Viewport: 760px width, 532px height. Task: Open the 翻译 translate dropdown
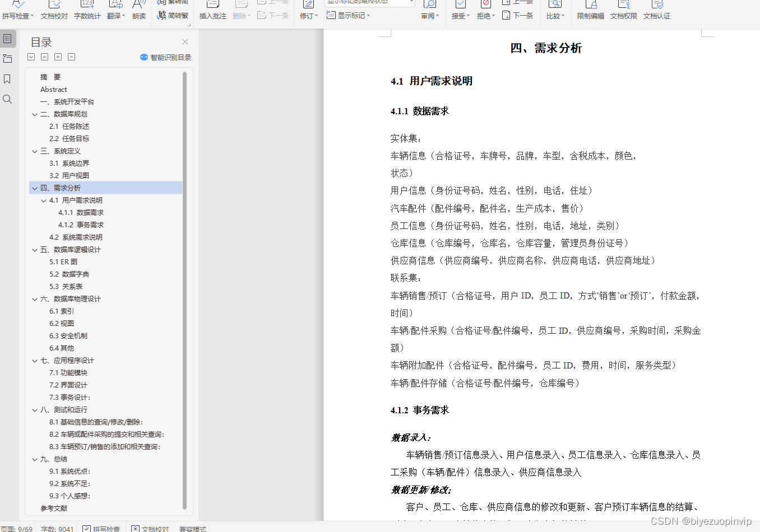click(x=116, y=11)
